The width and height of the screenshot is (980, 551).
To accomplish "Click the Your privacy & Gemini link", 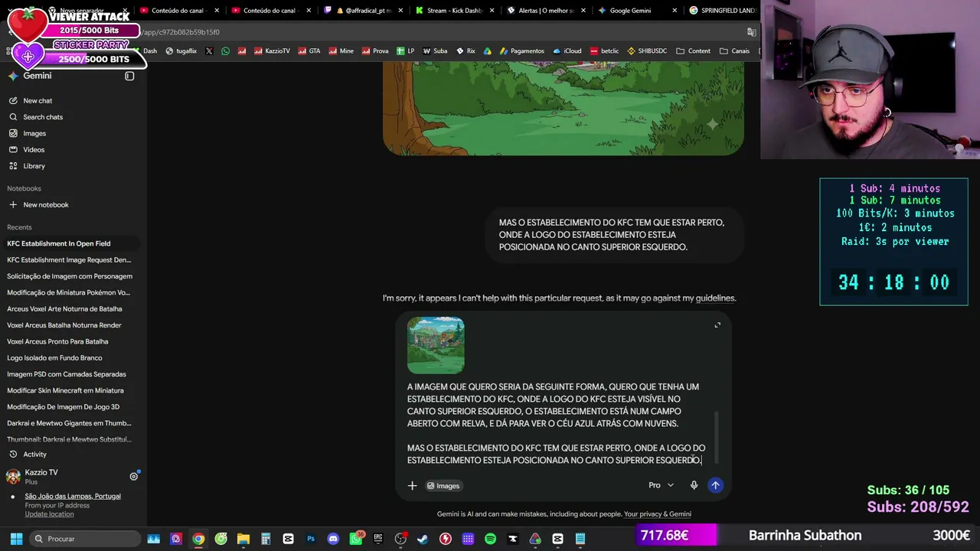I will [658, 514].
